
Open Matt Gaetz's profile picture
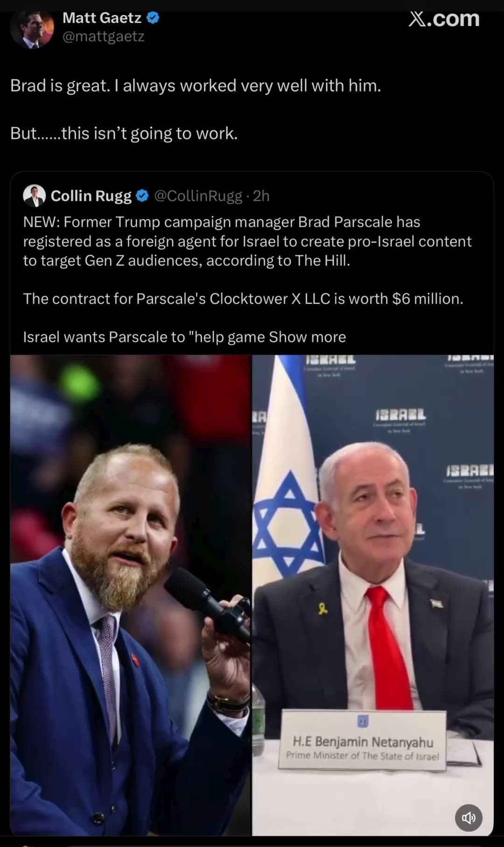pos(32,28)
